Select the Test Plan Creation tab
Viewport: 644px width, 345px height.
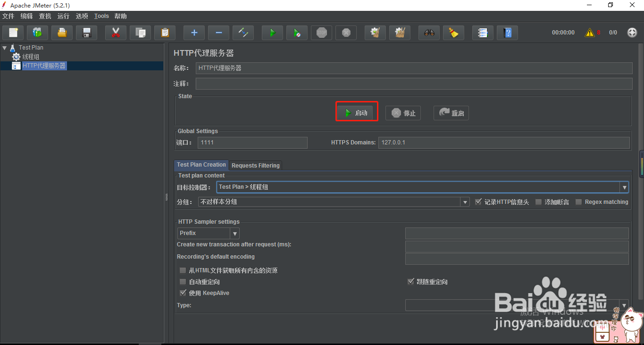pos(201,165)
